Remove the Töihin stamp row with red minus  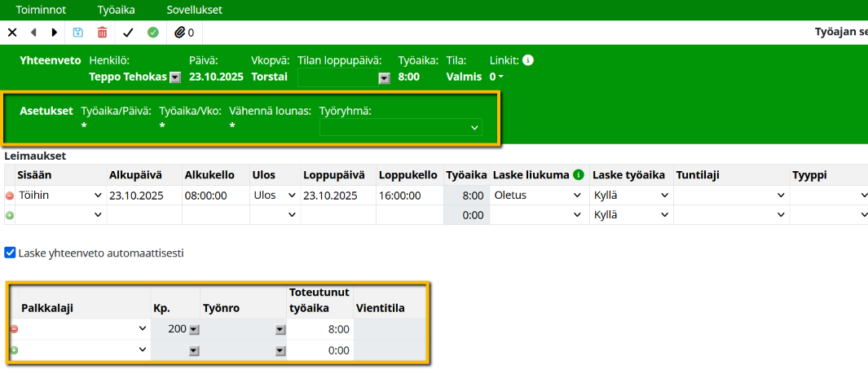coord(10,196)
